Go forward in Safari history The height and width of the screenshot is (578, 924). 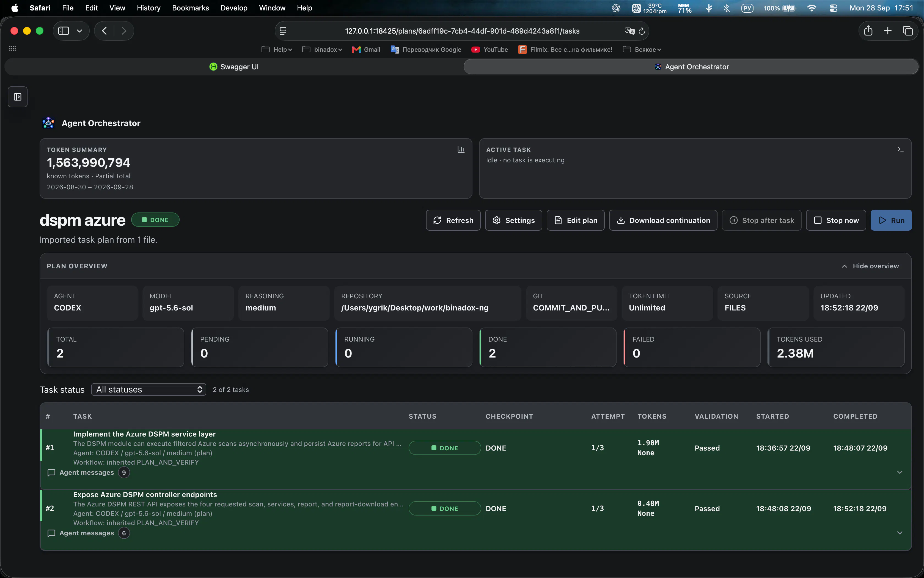[124, 31]
